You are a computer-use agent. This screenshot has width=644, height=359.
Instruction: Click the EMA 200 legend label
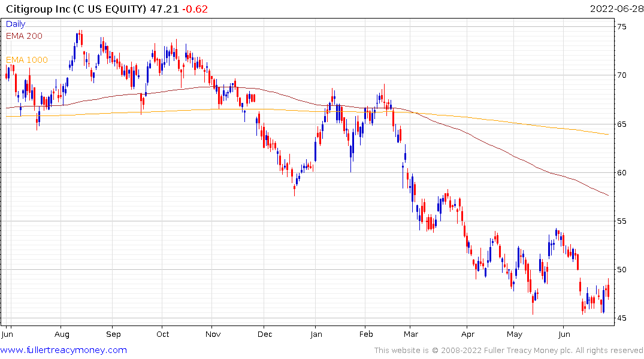click(x=24, y=36)
